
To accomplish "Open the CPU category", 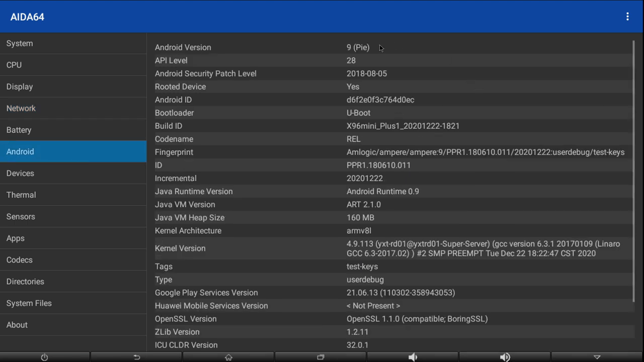I will coord(73,65).
